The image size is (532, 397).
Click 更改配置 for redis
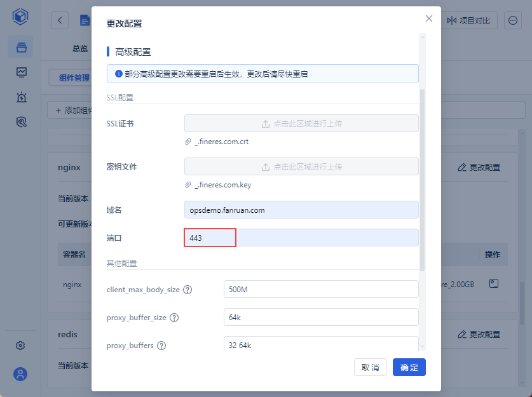point(479,334)
